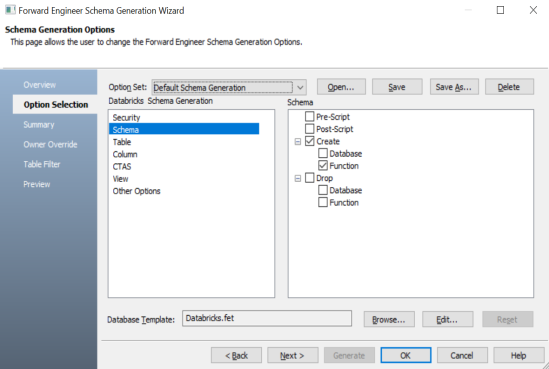Enable the Pre-Script checkbox
The width and height of the screenshot is (549, 369).
point(310,117)
